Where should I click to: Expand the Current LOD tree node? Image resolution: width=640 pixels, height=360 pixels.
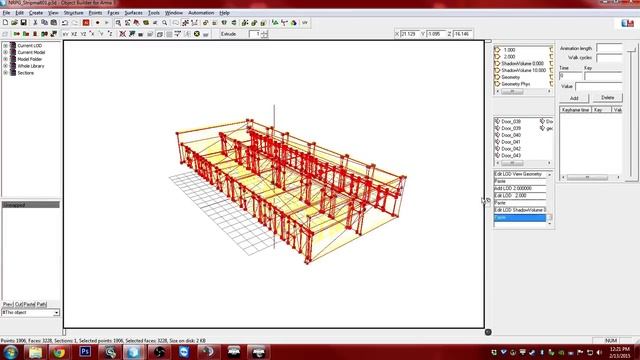(5, 46)
